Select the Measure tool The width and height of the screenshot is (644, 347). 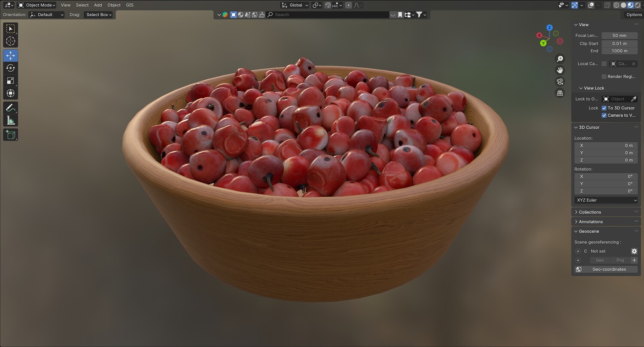click(x=11, y=120)
